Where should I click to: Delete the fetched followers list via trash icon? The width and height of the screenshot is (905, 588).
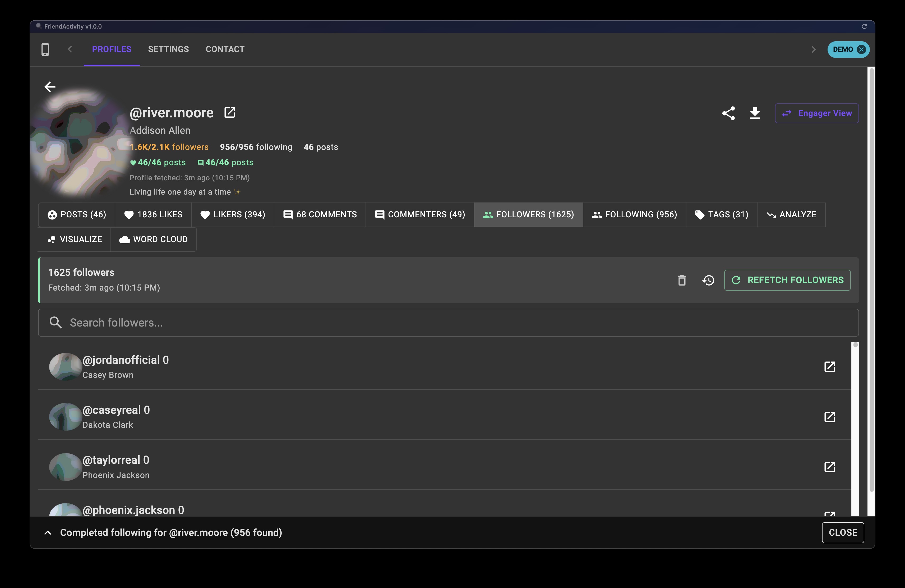[x=682, y=280]
